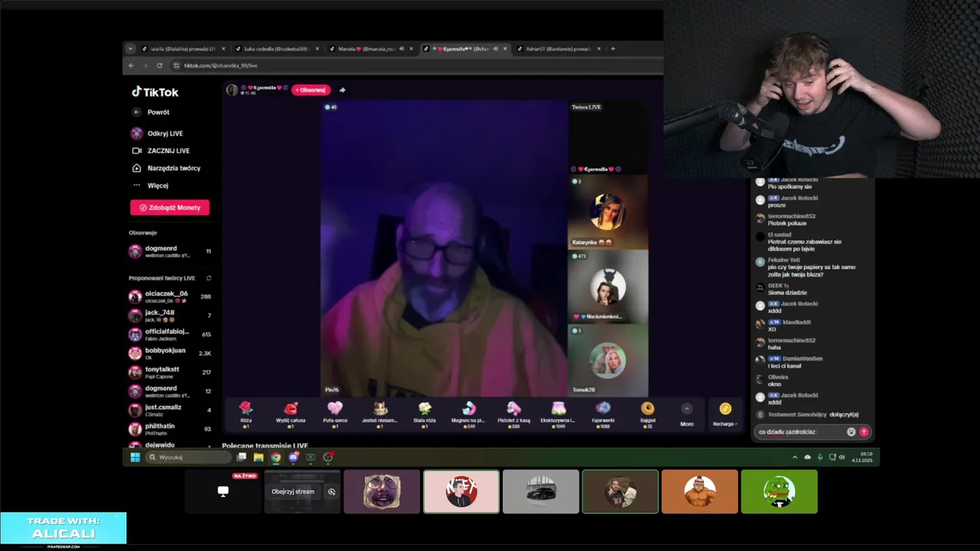Send the Pufa-serce heart gift
Viewport: 980px width, 551px height.
(x=335, y=413)
